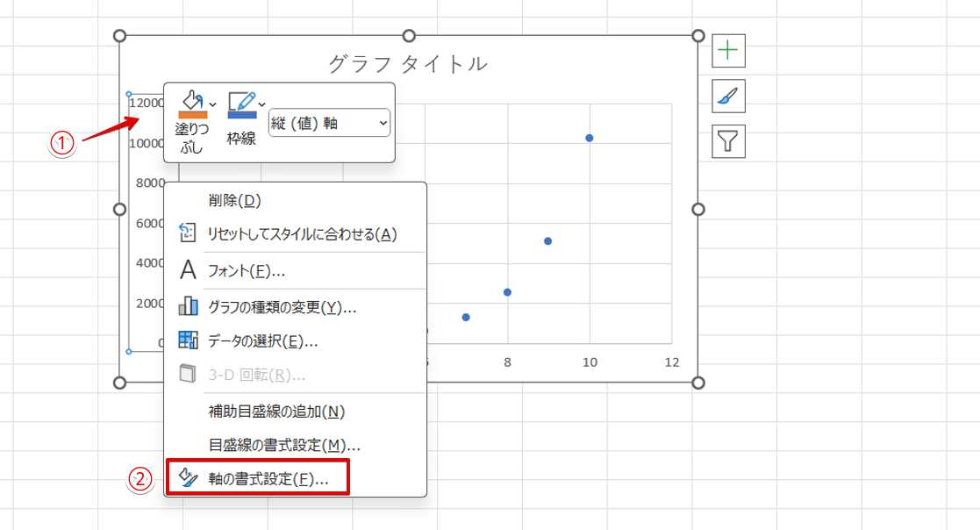Click the blue outline color swatch
The width and height of the screenshot is (980, 530).
pyautogui.click(x=243, y=115)
